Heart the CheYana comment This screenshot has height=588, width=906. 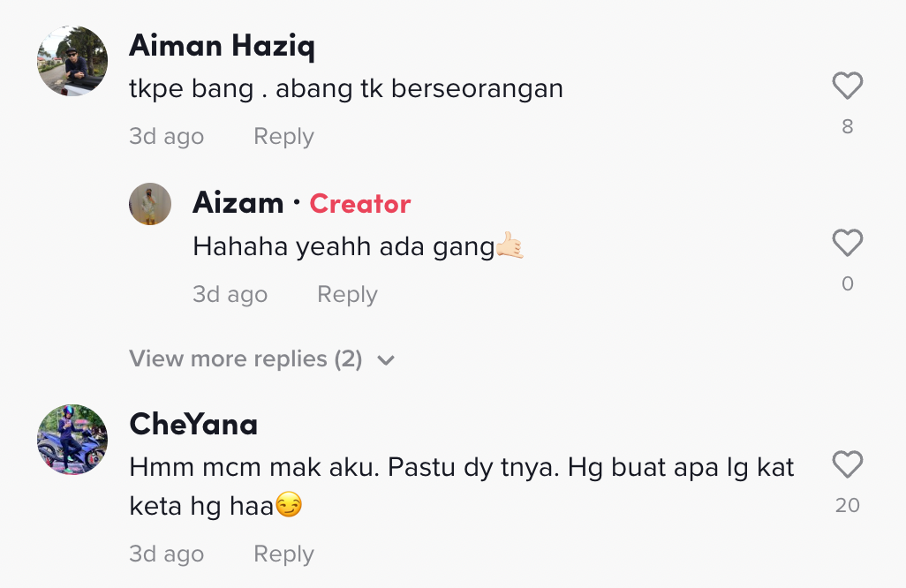[x=847, y=464]
